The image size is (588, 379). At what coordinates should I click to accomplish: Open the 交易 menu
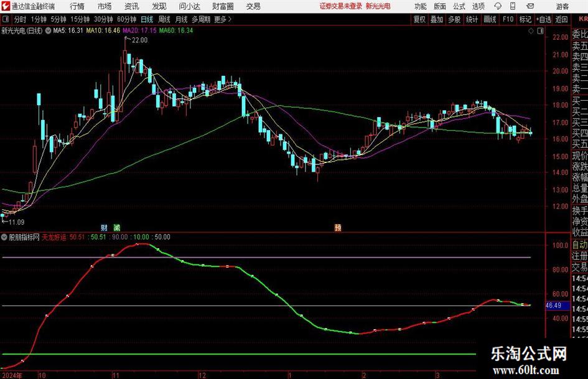[253, 6]
